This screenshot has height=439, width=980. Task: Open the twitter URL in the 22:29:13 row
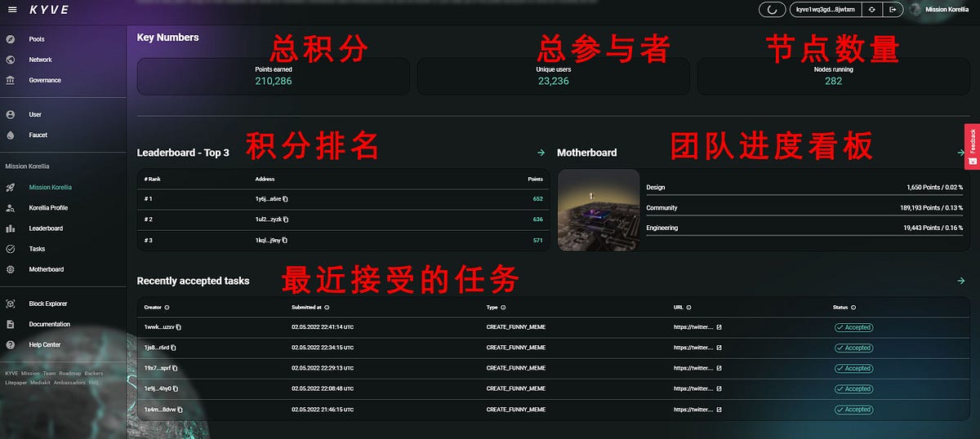coord(693,368)
